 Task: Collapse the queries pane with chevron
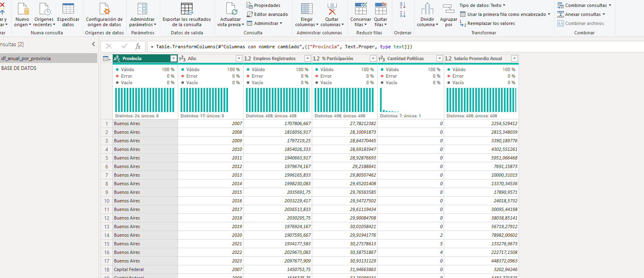(93, 44)
